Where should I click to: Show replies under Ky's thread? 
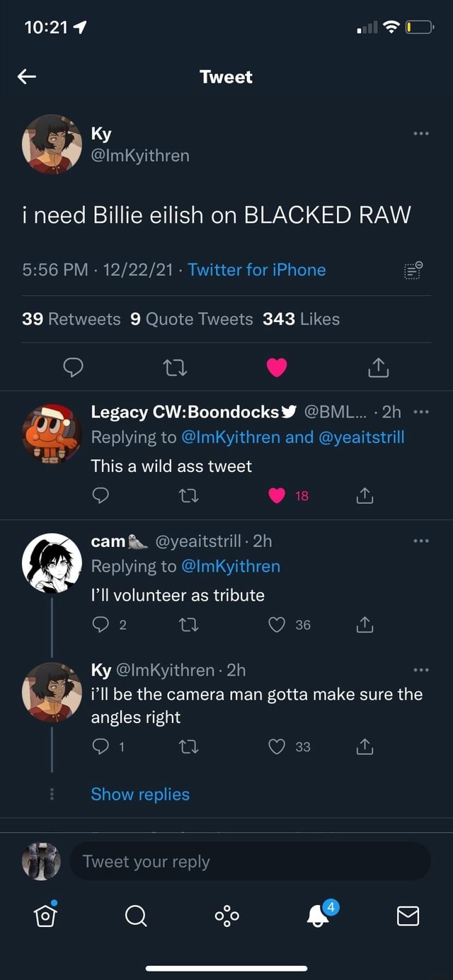(140, 794)
